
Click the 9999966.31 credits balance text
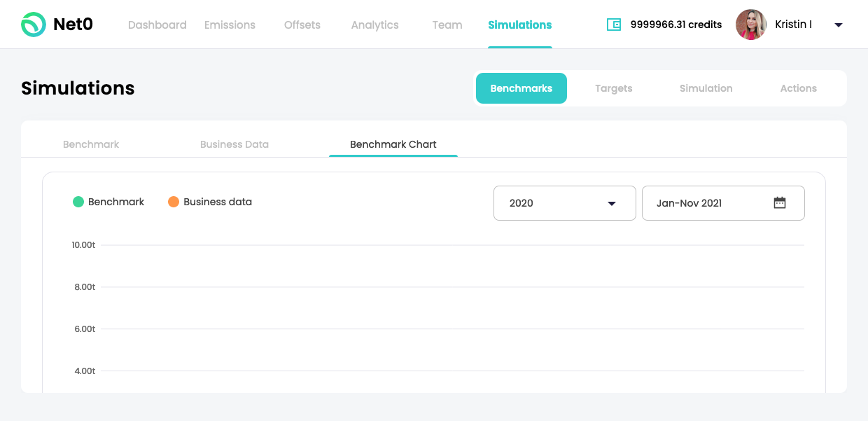[x=676, y=25]
